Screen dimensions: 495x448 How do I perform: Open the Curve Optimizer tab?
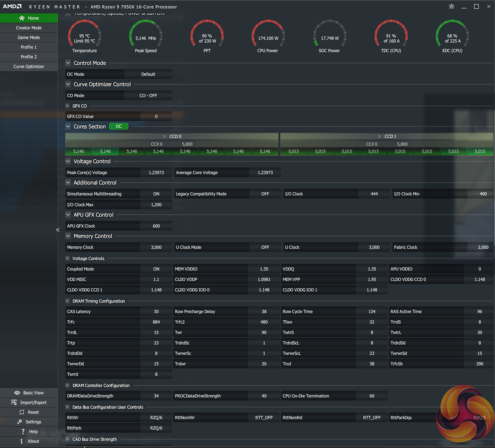point(29,66)
